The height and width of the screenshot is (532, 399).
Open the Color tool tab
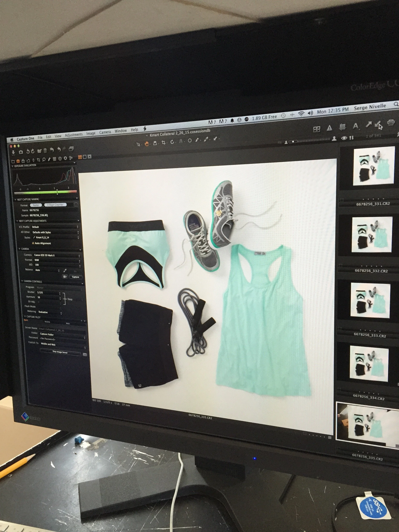[23, 161]
